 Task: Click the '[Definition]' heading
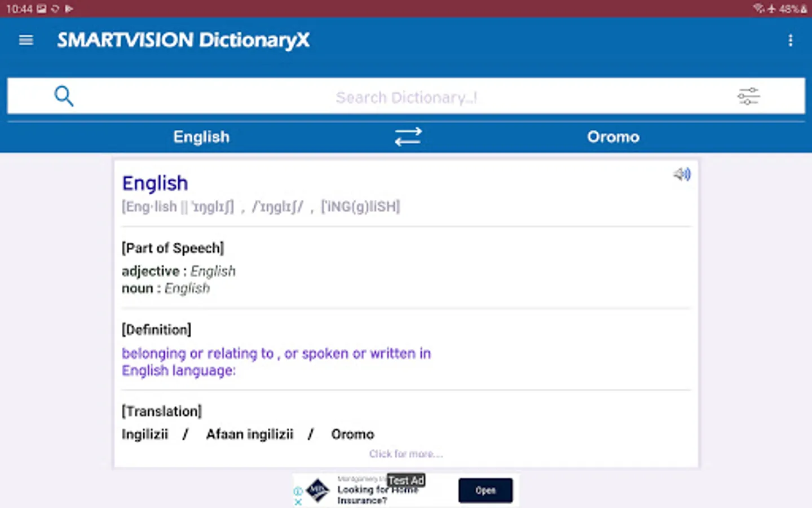[x=157, y=330]
